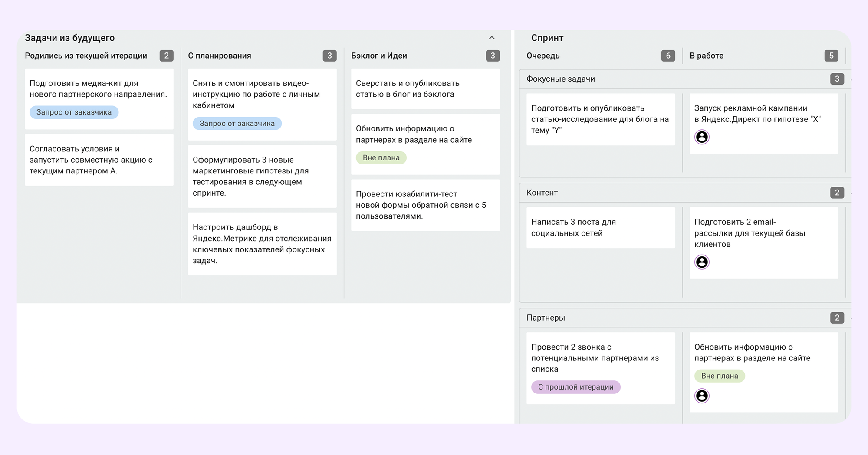Click counter badge '2' next to Партнеры section

coord(837,317)
